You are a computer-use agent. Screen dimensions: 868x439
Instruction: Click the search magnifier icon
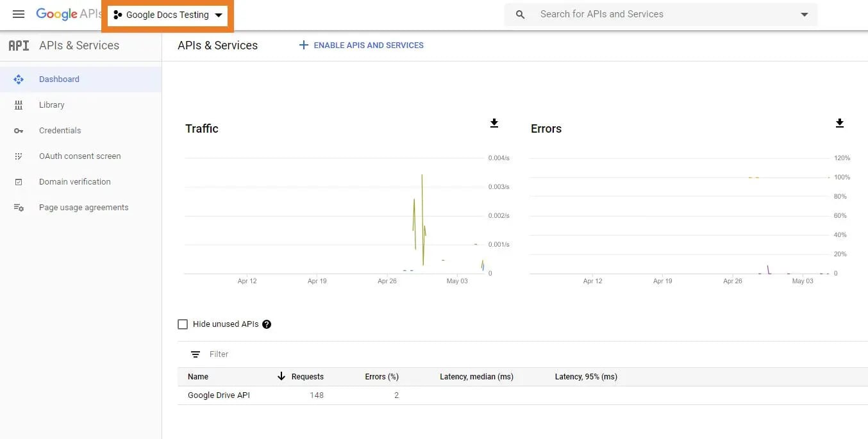[521, 14]
